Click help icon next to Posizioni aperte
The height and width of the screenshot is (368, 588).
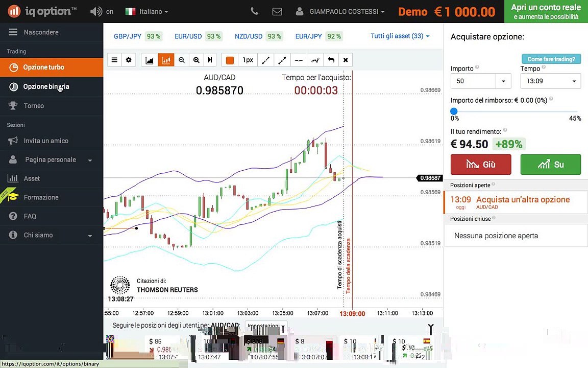pyautogui.click(x=493, y=184)
